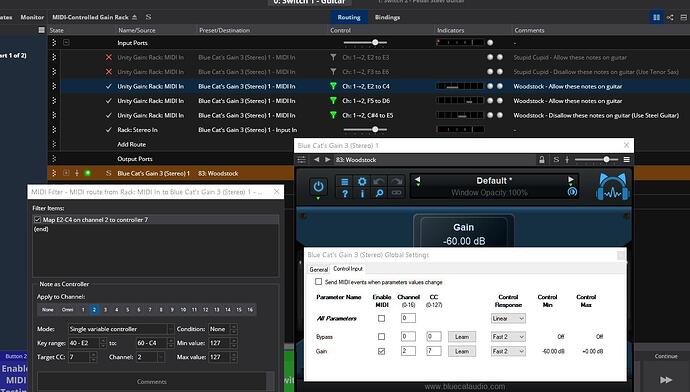
Task: Click the green MIDI filter funnel for F5 to D6
Action: coord(333,101)
